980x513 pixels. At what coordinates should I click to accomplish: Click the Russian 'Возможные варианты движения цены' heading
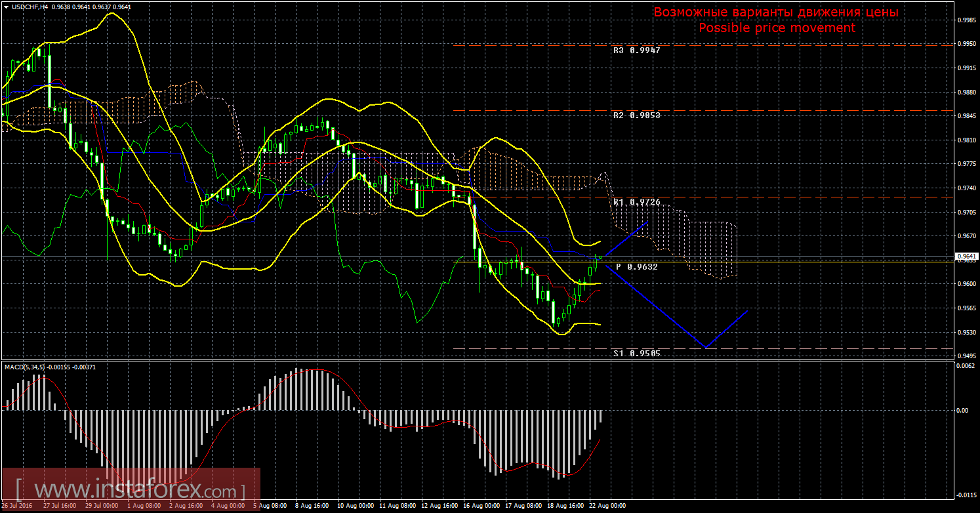776,12
